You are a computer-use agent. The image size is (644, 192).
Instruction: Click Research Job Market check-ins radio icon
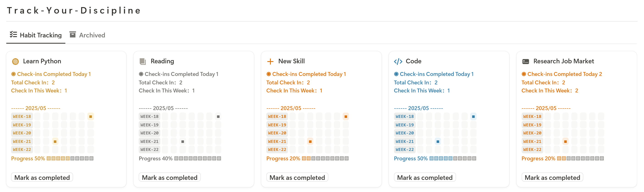(524, 74)
